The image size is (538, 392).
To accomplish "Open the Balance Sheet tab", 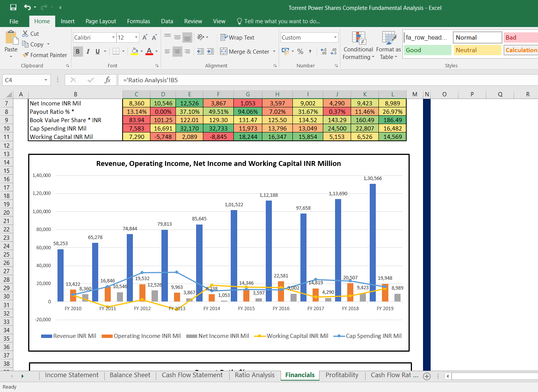I will click(130, 375).
